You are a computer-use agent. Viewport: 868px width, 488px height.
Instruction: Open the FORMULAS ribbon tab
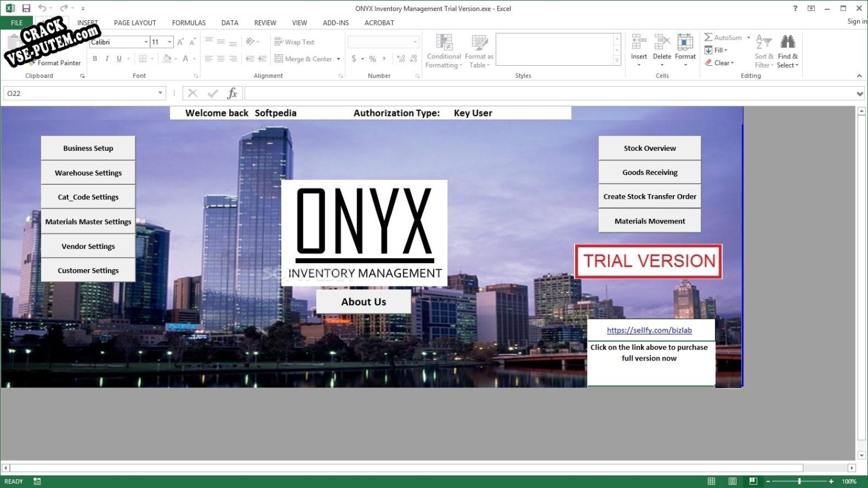point(189,23)
